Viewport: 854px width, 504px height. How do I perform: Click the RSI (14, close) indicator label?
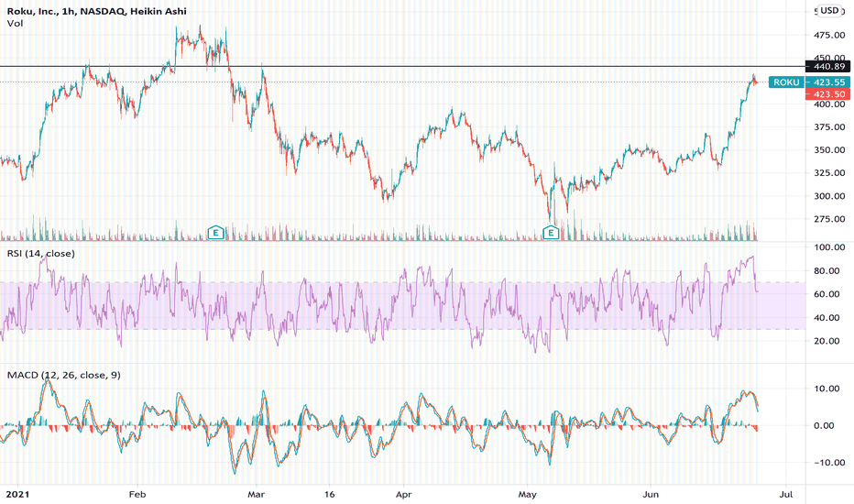pos(41,253)
